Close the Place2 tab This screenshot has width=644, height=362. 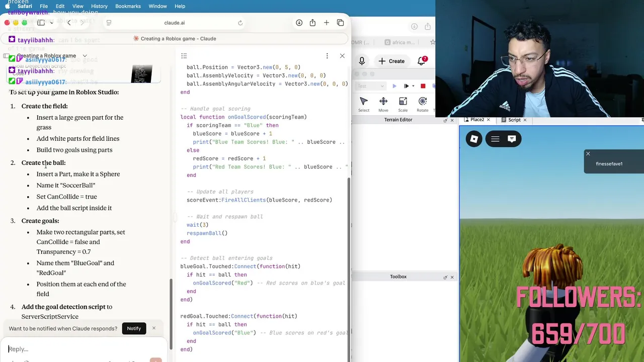coord(488,120)
